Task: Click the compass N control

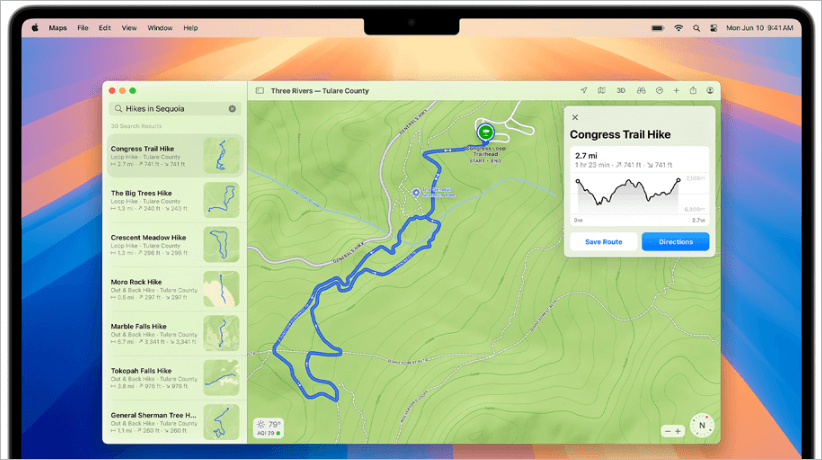Action: [702, 425]
